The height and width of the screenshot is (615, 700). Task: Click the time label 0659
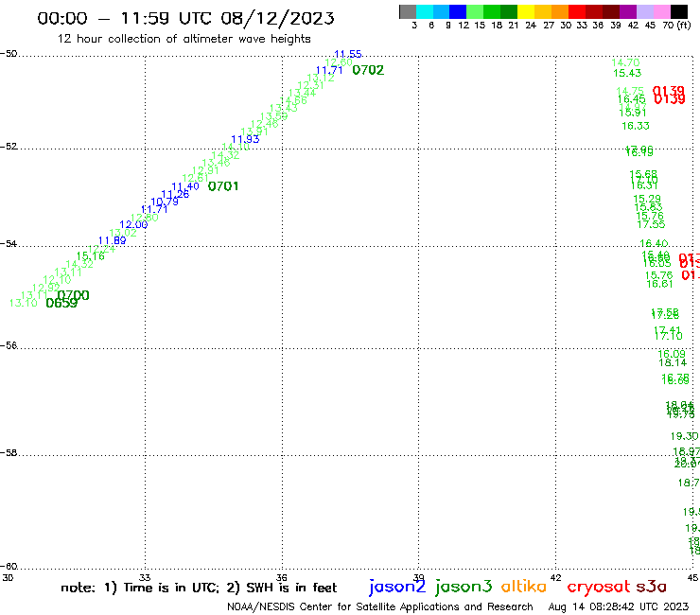(x=61, y=304)
